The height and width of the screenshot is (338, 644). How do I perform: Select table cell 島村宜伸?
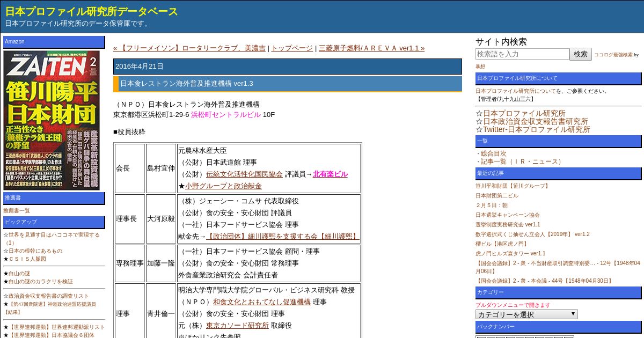[x=161, y=168]
